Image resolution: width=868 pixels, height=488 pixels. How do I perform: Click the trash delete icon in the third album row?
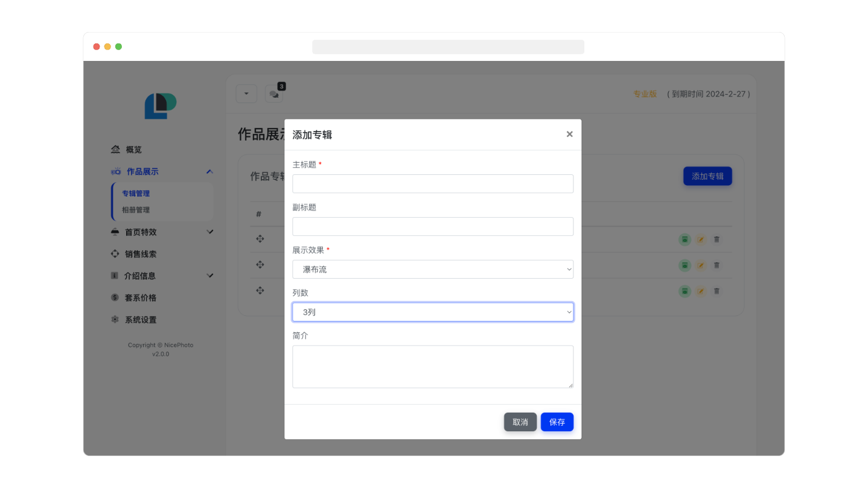[716, 291]
